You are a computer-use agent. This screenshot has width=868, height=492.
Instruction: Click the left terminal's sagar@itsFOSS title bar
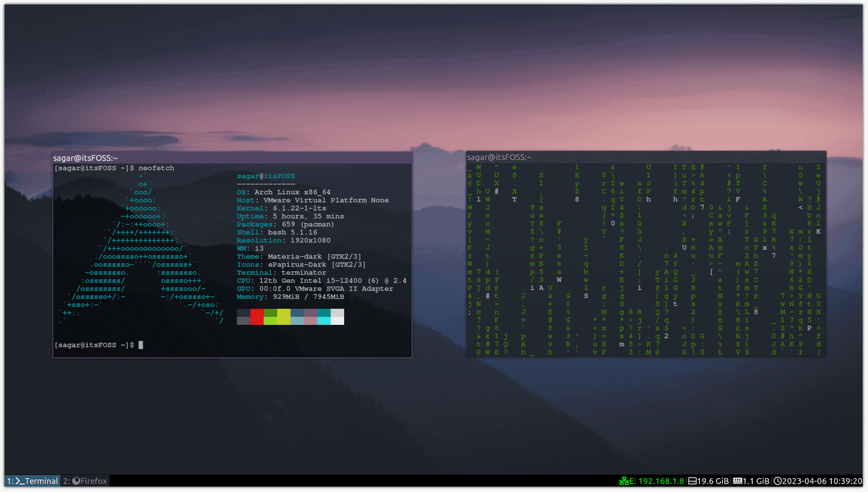coord(84,157)
